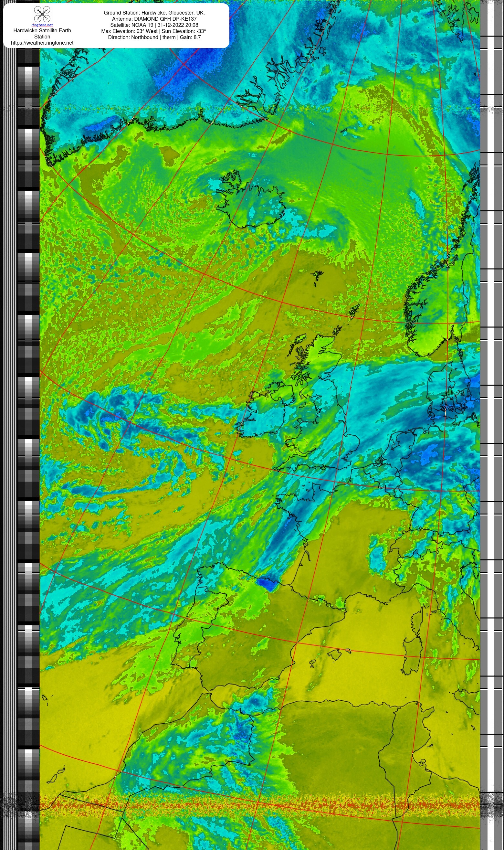Click the Direction Northbound therm Gain line
Viewport: 504px width, 850px height.
154,37
